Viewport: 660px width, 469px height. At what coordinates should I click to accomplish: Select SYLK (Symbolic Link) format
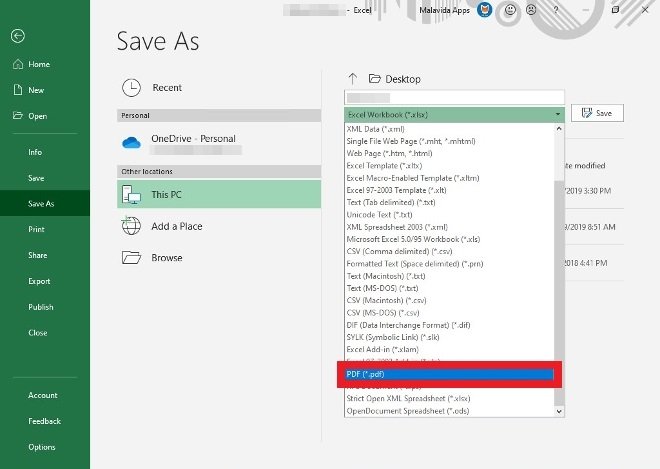point(449,337)
